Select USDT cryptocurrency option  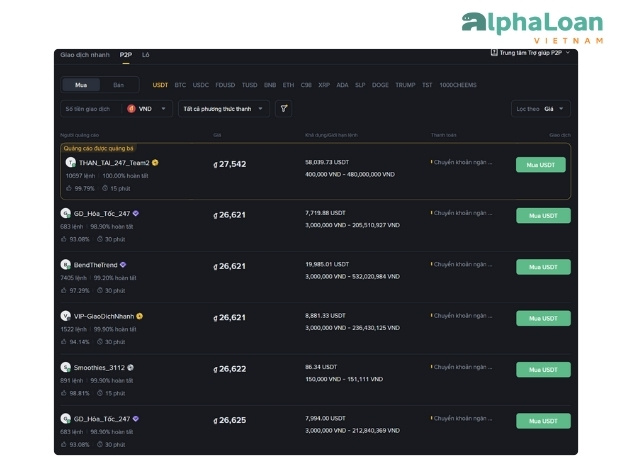tap(160, 85)
